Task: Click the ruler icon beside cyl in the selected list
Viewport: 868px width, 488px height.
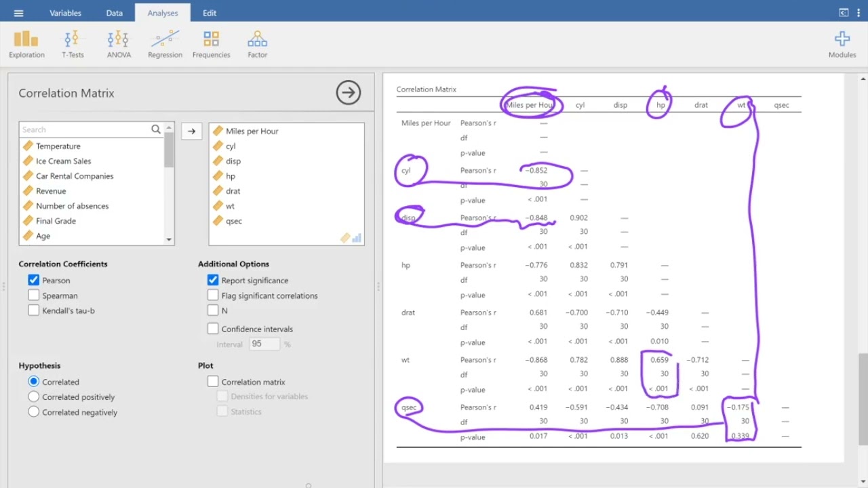Action: [x=218, y=146]
